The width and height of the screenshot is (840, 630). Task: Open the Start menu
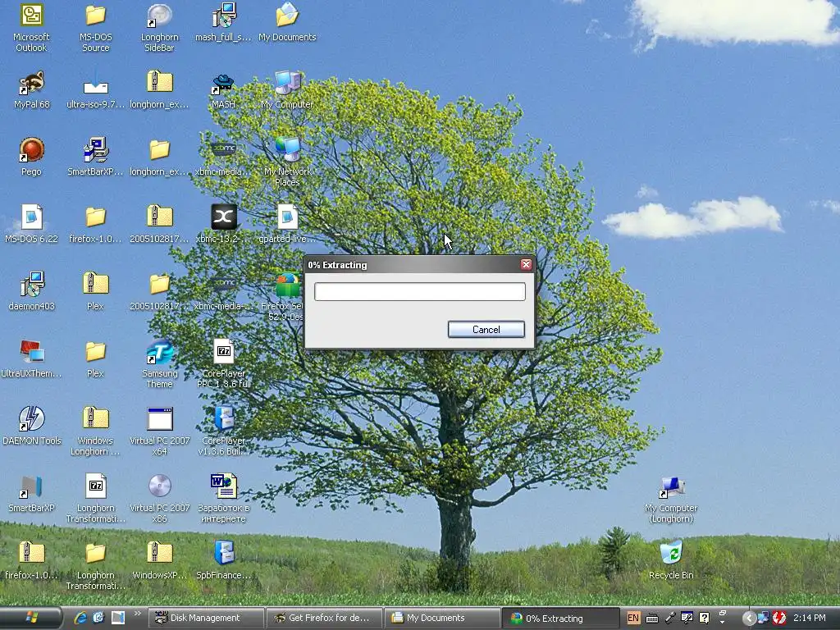tap(31, 618)
